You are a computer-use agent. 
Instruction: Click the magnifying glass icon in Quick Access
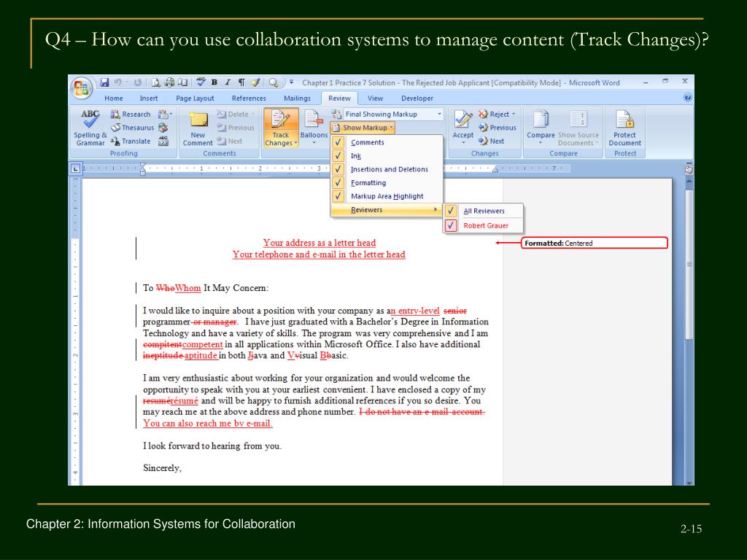point(274,82)
